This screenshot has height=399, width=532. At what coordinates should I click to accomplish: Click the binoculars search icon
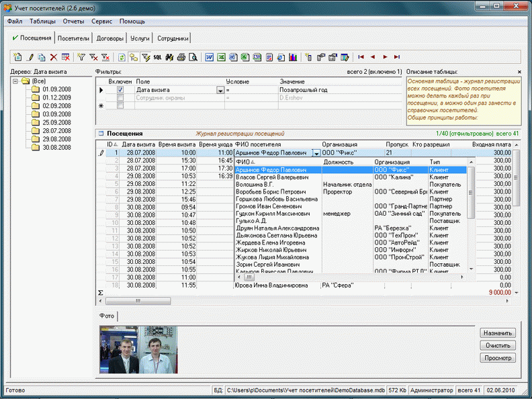[x=169, y=58]
